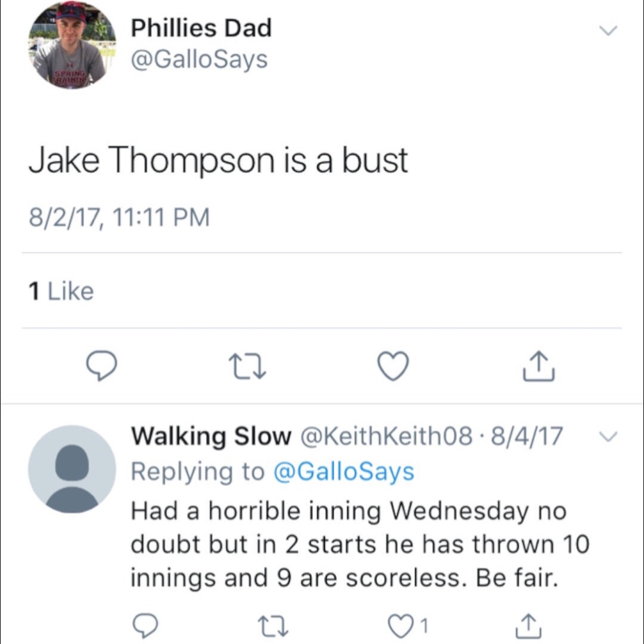644x644 pixels.
Task: Open Walking Slow's profile name
Action: click(210, 436)
